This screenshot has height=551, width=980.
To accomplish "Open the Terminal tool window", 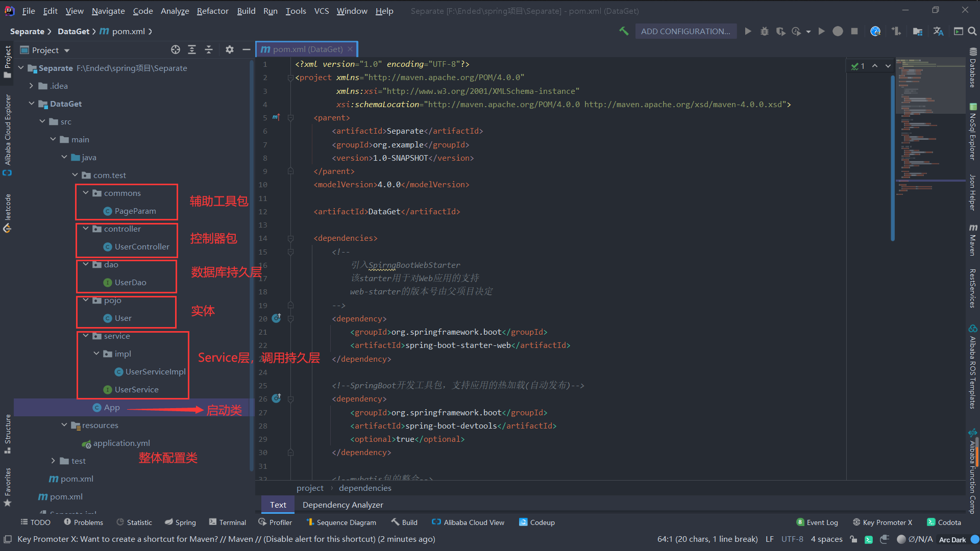I will click(228, 522).
